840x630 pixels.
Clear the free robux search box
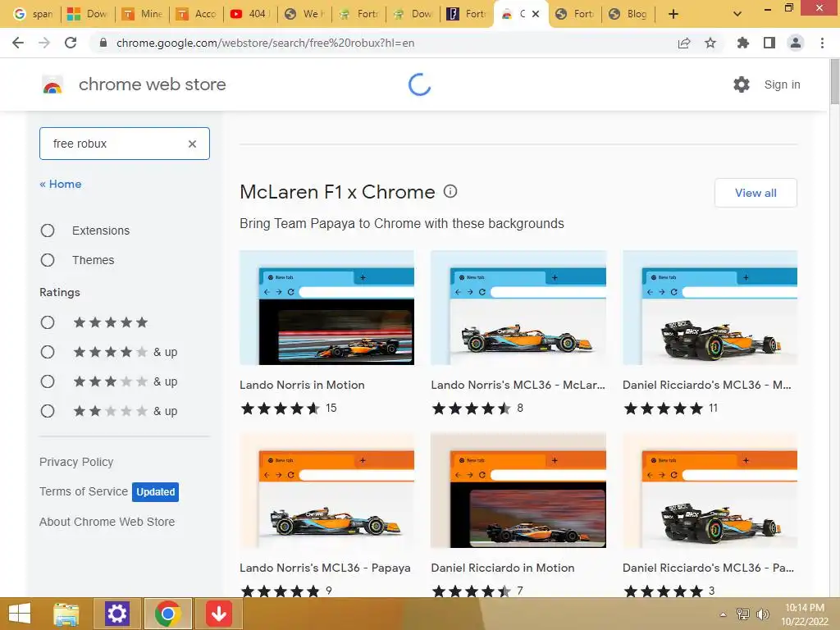[192, 144]
